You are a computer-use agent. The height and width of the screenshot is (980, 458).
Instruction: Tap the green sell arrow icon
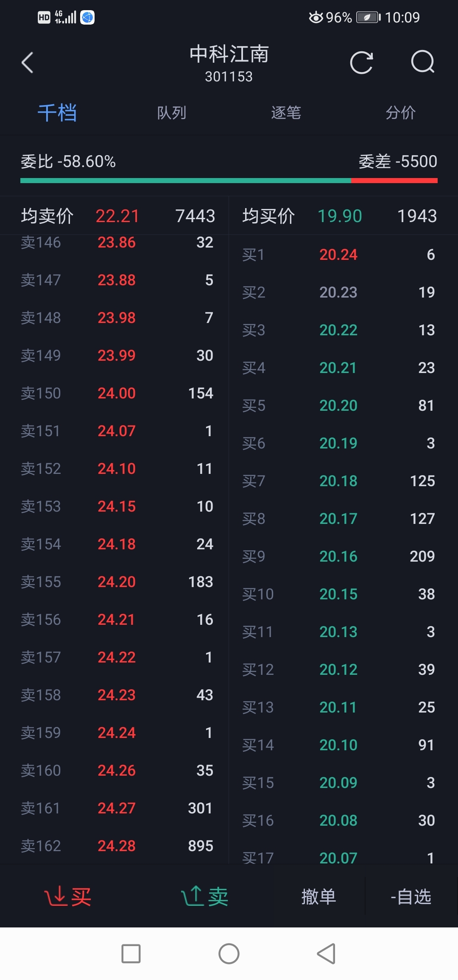pyautogui.click(x=193, y=896)
